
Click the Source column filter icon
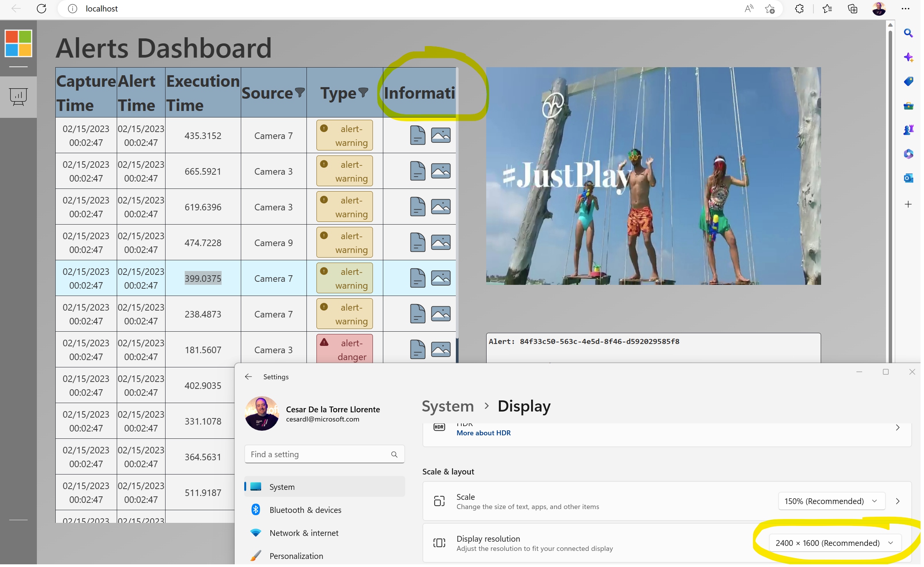coord(300,93)
